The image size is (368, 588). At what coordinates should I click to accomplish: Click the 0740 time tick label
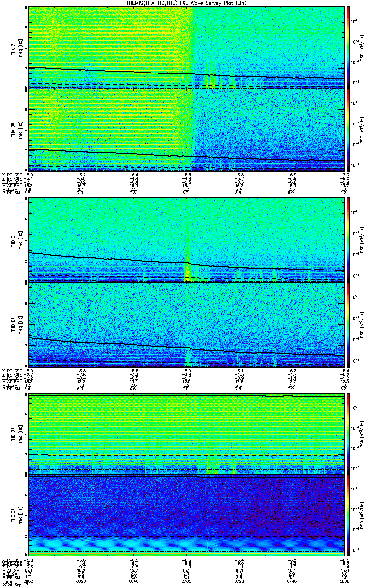pyautogui.click(x=291, y=582)
